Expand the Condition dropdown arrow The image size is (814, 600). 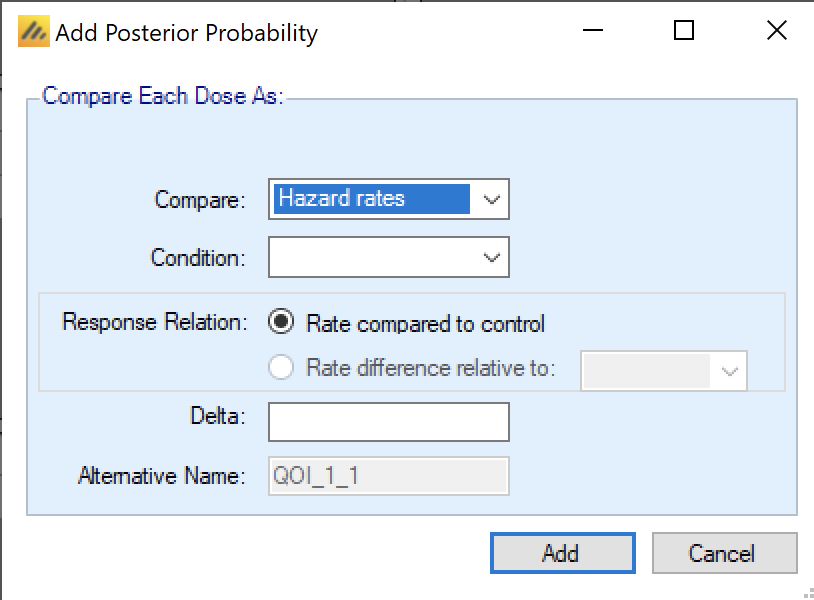point(491,257)
